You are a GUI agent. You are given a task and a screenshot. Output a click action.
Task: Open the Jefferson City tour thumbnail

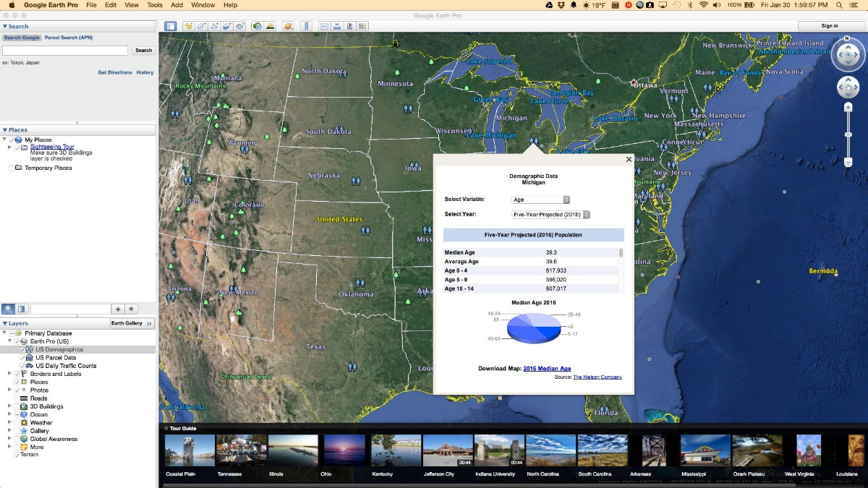pos(448,450)
